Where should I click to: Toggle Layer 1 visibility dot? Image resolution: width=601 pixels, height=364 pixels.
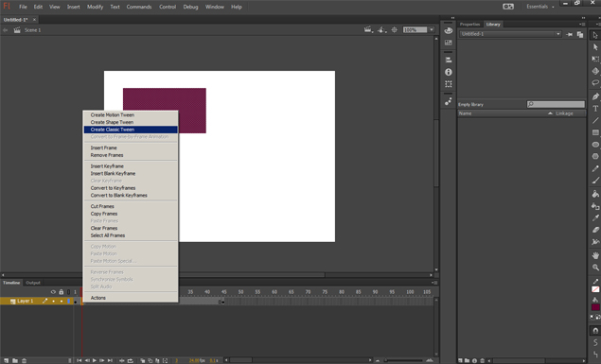pyautogui.click(x=53, y=302)
